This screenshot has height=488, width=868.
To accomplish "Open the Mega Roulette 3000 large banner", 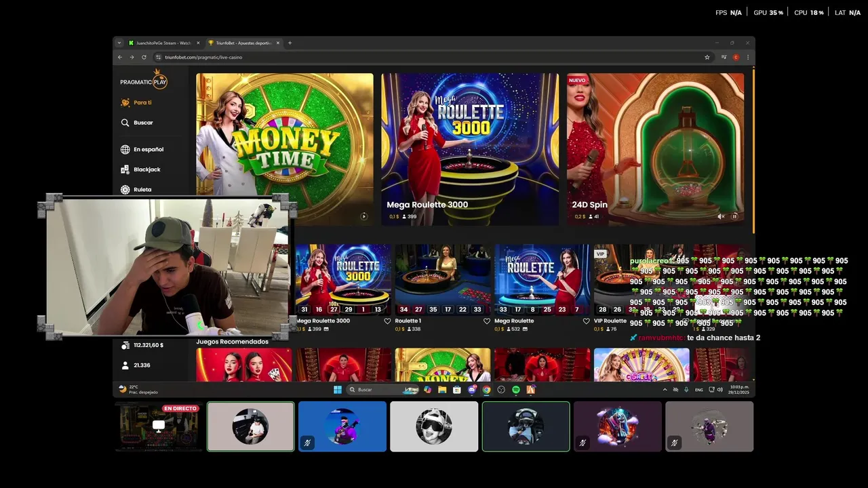I will pos(470,149).
